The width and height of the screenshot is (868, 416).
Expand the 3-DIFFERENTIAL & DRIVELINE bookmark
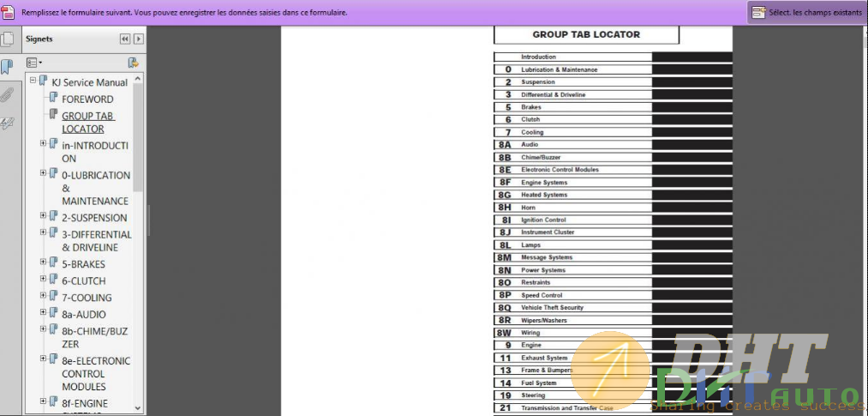43,232
